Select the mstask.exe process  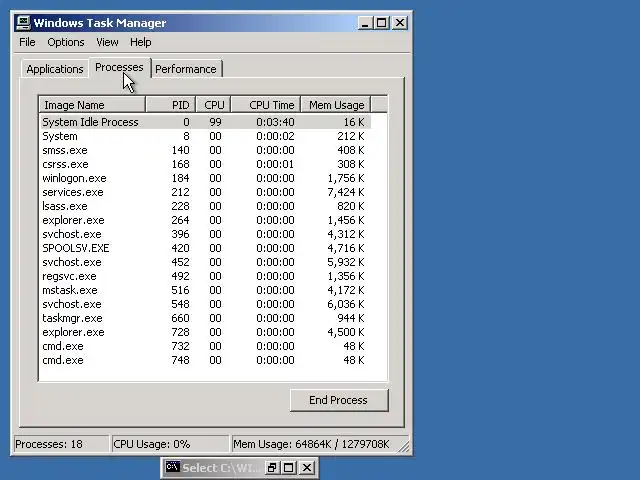click(x=206, y=290)
